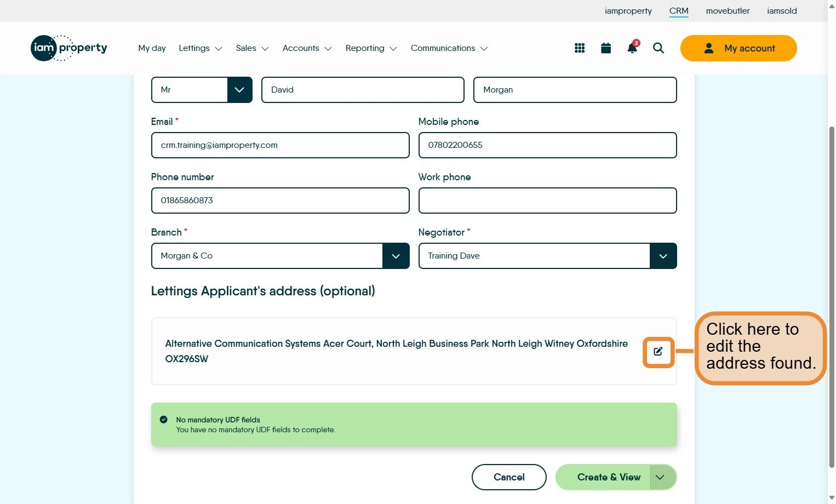The width and height of the screenshot is (836, 504).
Task: Open the Negotiator dropdown Training Dave
Action: point(547,256)
